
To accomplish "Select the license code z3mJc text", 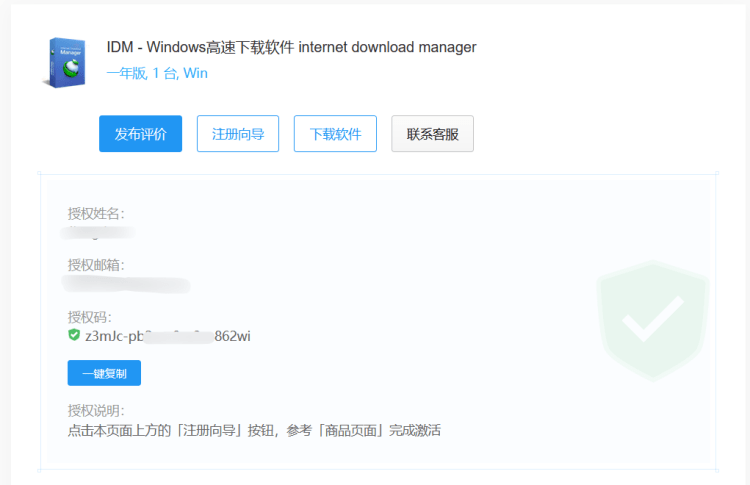I will (x=167, y=336).
